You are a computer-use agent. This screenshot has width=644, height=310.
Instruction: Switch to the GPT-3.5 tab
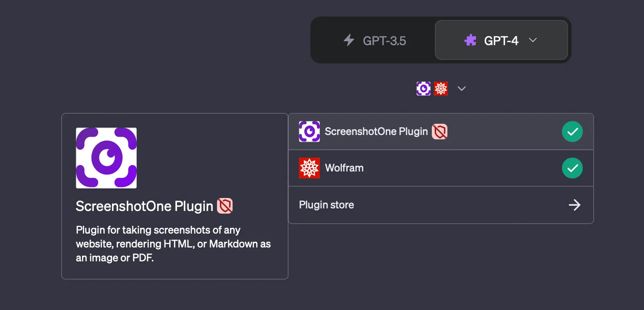coord(374,40)
